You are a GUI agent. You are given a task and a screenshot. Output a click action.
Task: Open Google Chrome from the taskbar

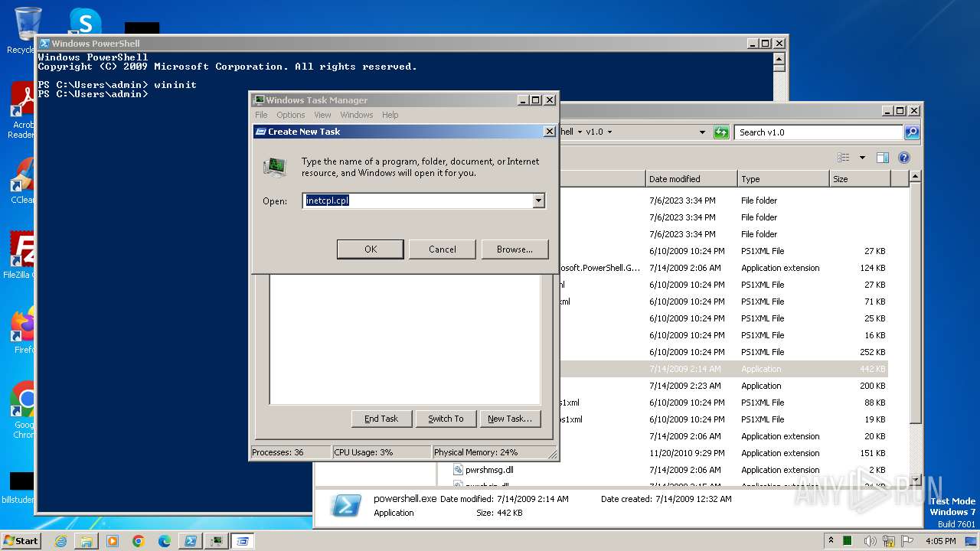(x=139, y=541)
